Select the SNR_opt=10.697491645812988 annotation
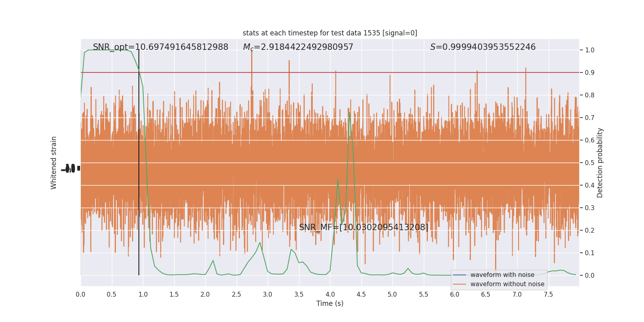The width and height of the screenshot is (644, 322). (161, 47)
